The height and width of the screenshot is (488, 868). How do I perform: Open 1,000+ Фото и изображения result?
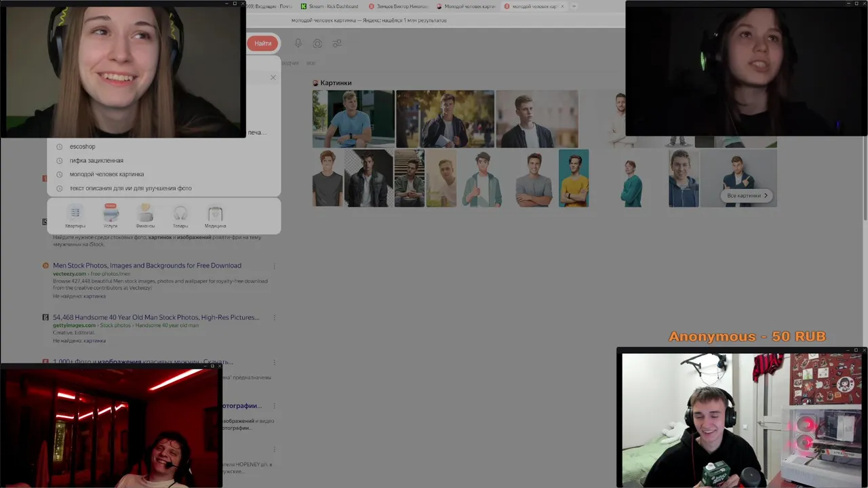[143, 362]
